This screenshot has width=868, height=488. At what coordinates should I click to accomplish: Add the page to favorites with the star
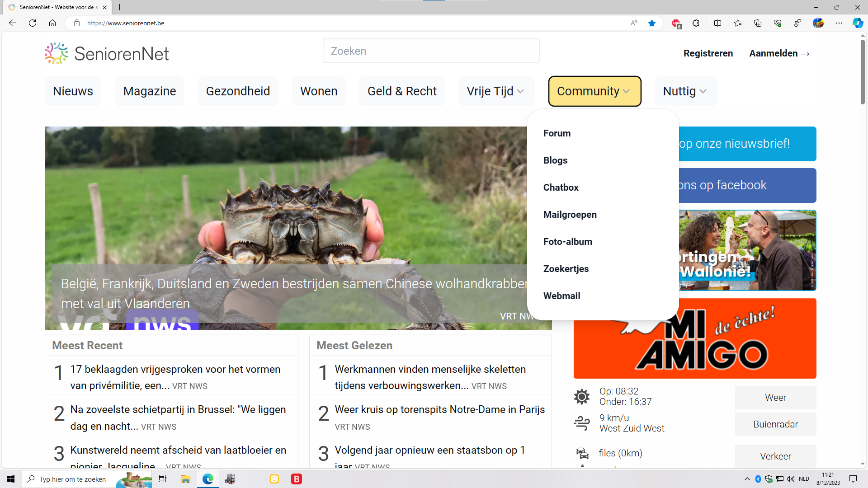[x=652, y=23]
